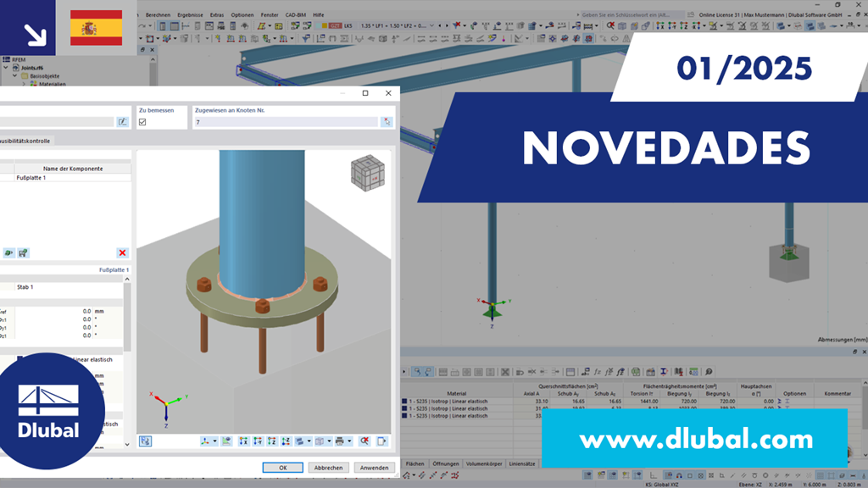The image size is (868, 488).
Task: Delete component with the red X icon
Action: [122, 252]
